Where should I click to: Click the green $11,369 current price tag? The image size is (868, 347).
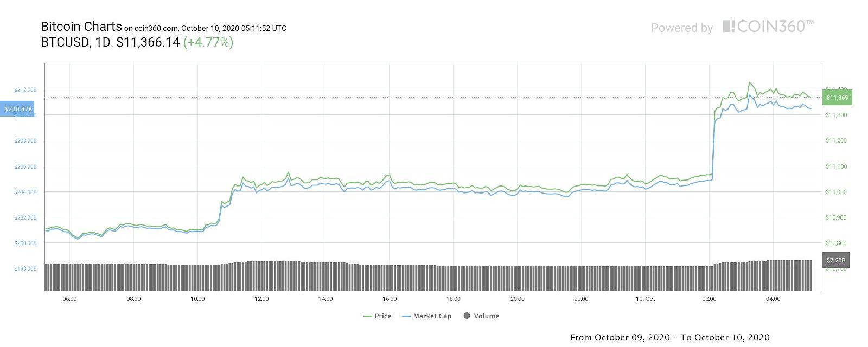(837, 98)
